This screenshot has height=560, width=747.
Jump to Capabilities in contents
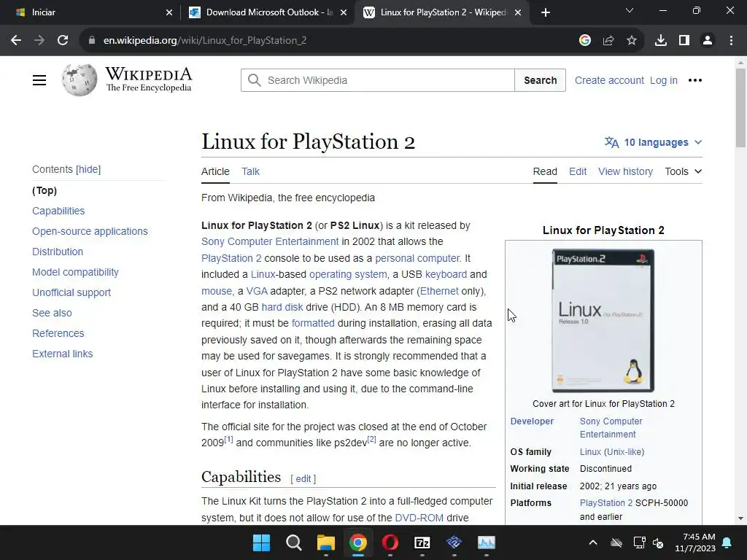pos(58,211)
